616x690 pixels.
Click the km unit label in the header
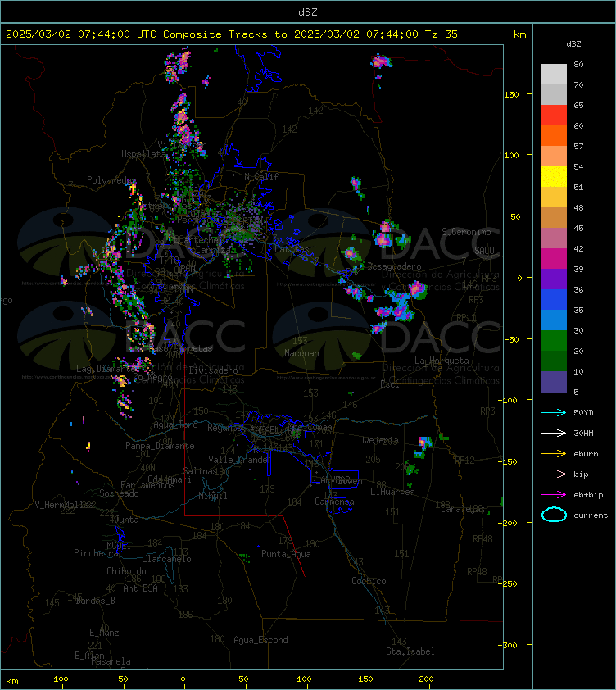click(519, 34)
